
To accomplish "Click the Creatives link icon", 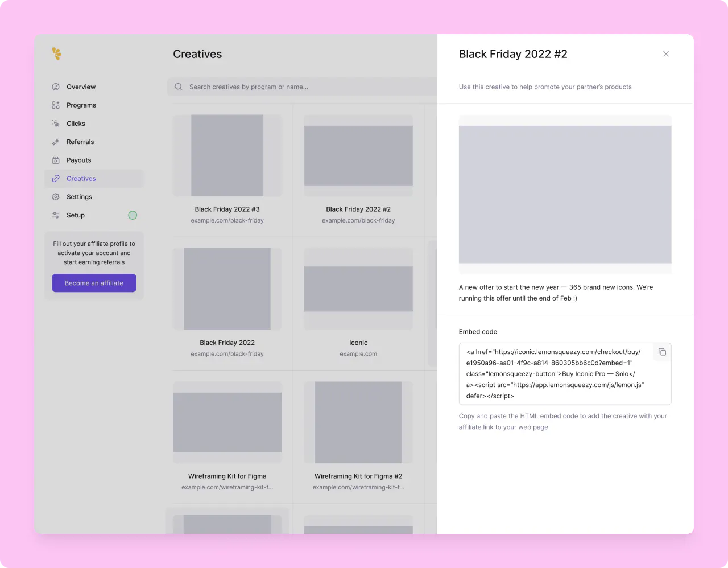I will click(x=56, y=179).
